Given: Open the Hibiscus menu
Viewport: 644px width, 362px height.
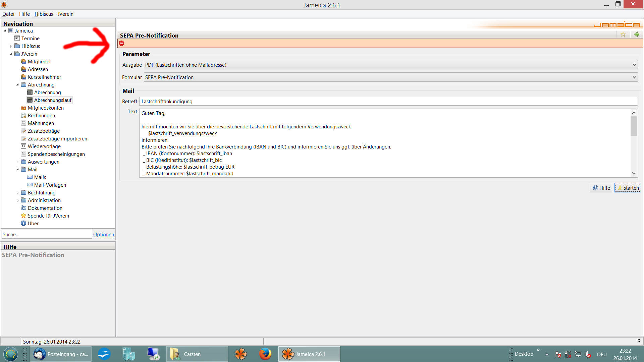Looking at the screenshot, I should [x=44, y=14].
